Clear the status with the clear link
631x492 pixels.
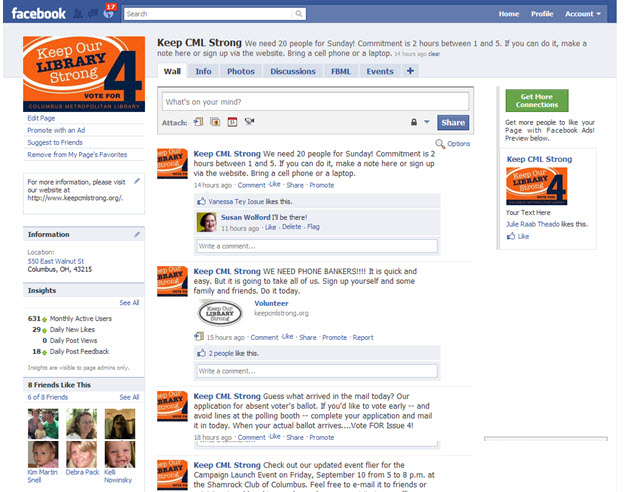434,54
